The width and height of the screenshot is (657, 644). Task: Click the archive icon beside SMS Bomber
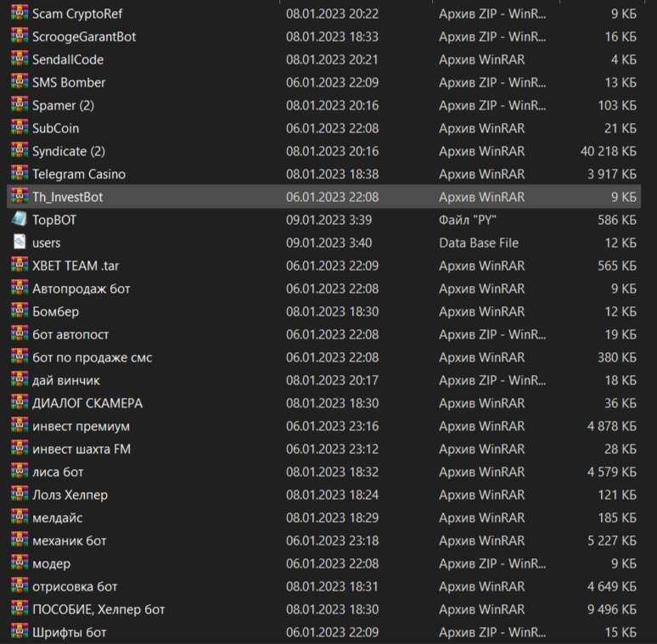click(x=19, y=82)
